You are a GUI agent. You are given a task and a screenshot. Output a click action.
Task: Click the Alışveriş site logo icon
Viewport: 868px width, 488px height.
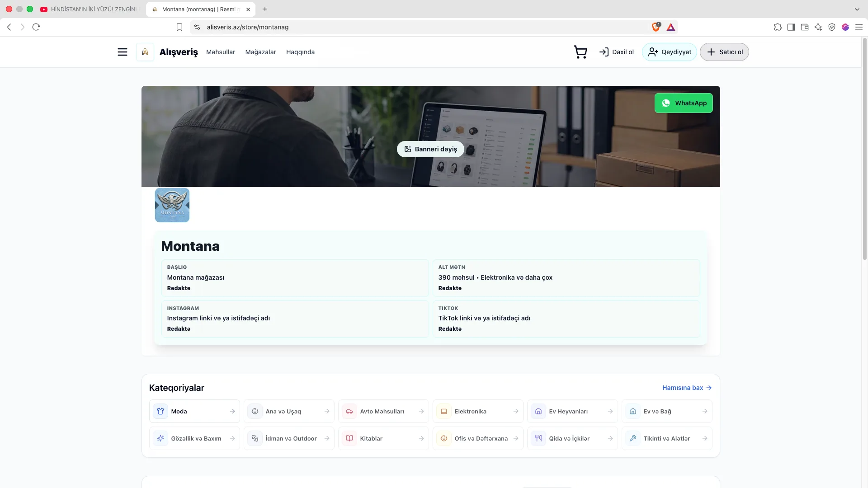145,52
